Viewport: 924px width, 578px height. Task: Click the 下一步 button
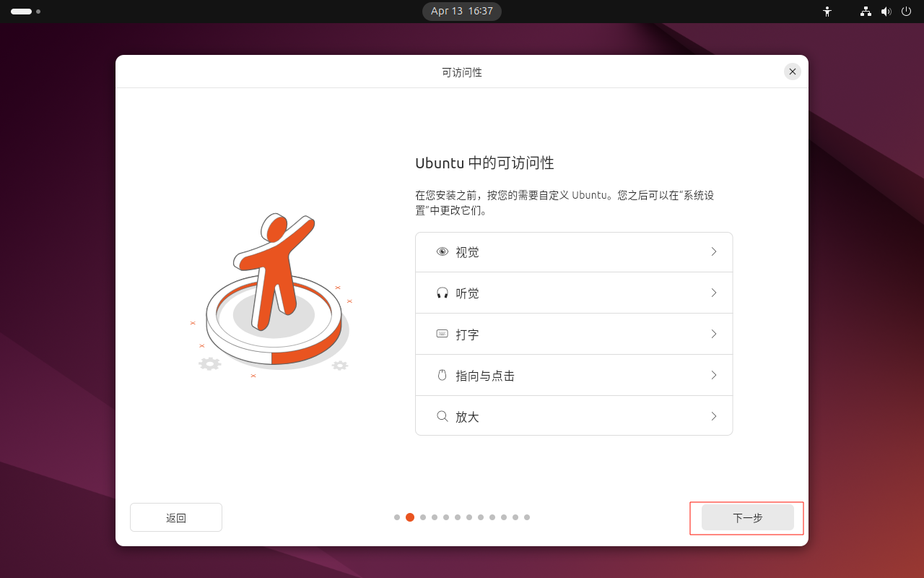[748, 517]
